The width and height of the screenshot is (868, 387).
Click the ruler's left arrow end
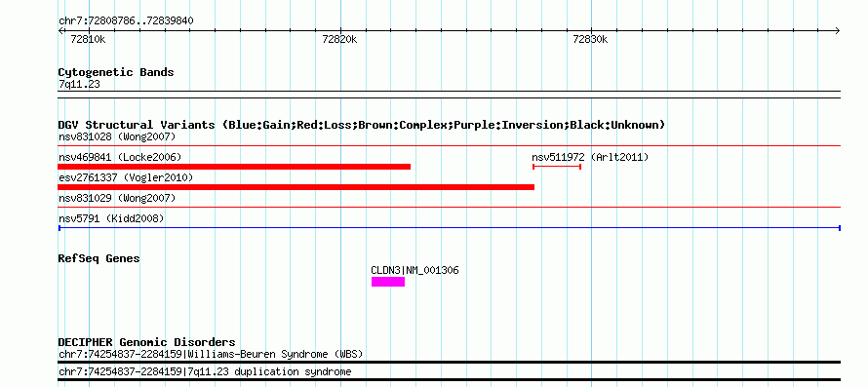point(61,30)
